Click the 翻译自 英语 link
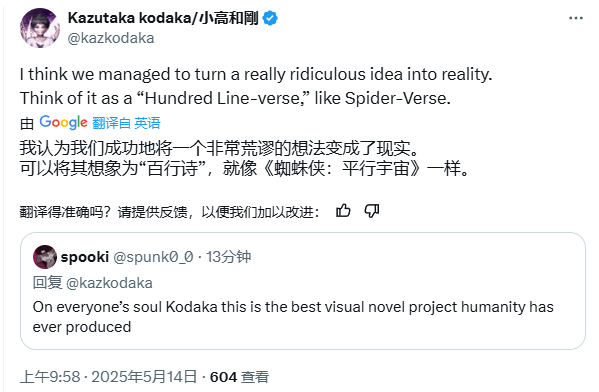 click(126, 123)
